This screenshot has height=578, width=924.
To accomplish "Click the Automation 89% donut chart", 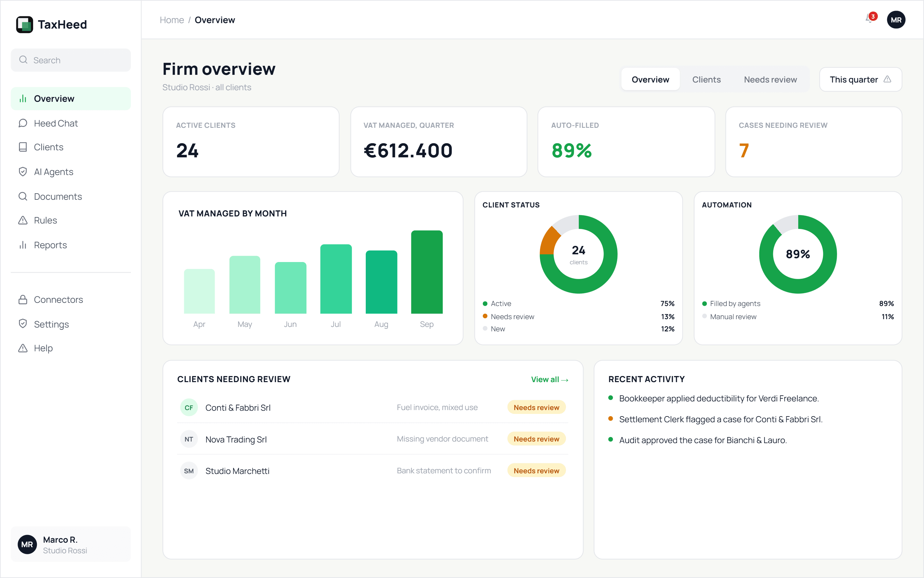I will [x=798, y=254].
